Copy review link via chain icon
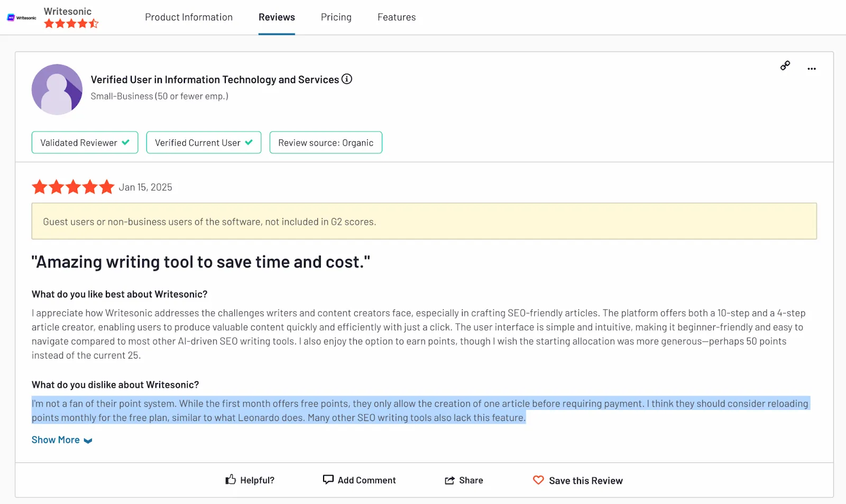This screenshot has width=846, height=504. coord(785,66)
